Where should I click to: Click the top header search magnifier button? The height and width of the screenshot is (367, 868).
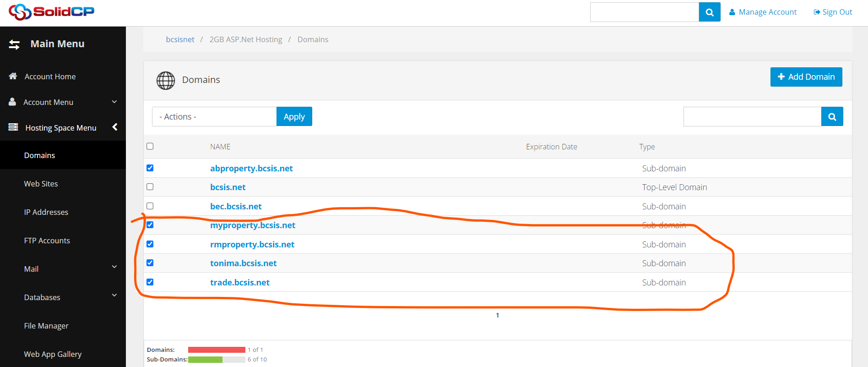pyautogui.click(x=709, y=12)
